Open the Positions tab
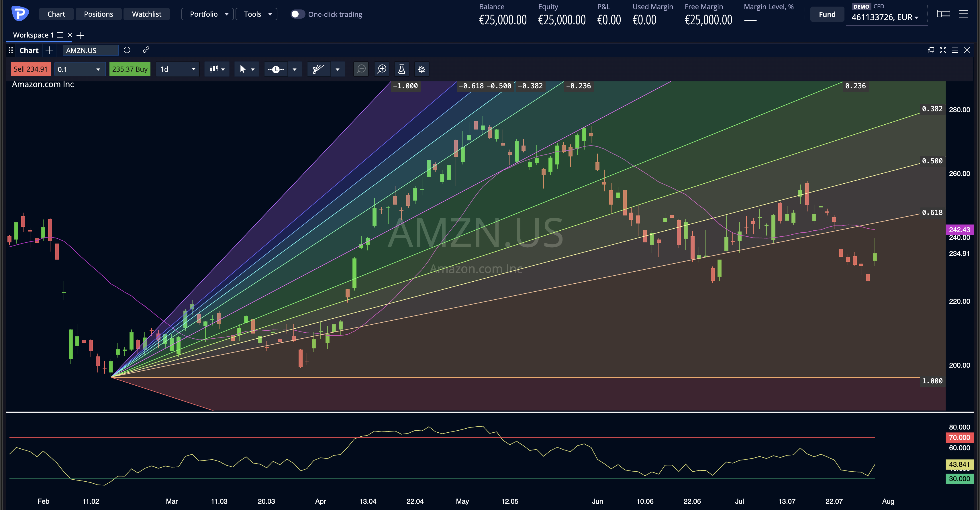Viewport: 980px width, 510px height. point(99,14)
